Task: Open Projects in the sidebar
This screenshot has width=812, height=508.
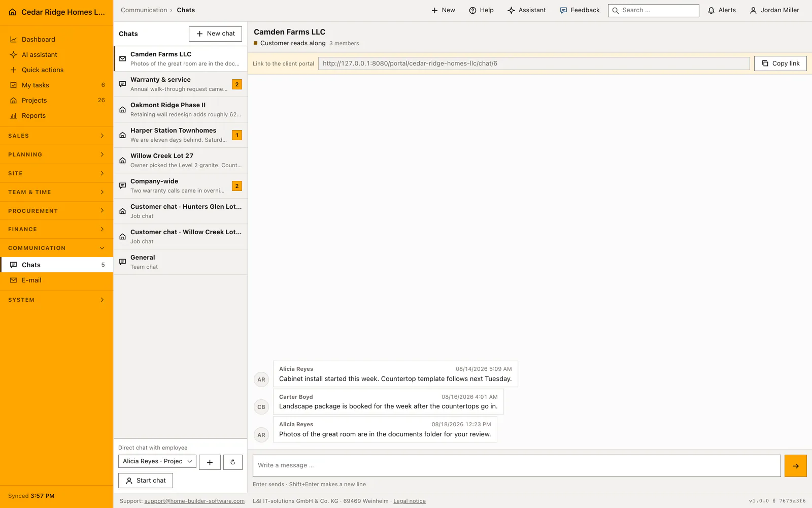Action: coord(56,100)
